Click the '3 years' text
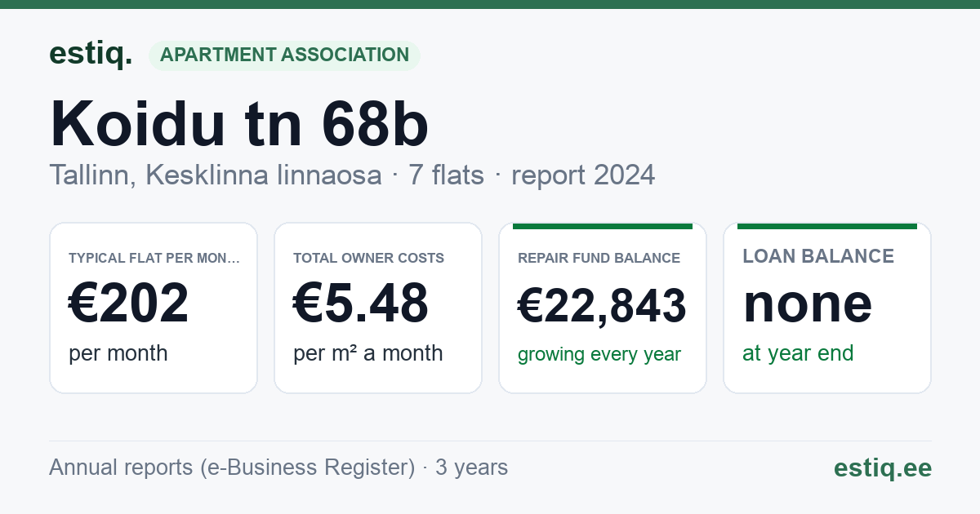980x514 pixels. click(x=471, y=467)
